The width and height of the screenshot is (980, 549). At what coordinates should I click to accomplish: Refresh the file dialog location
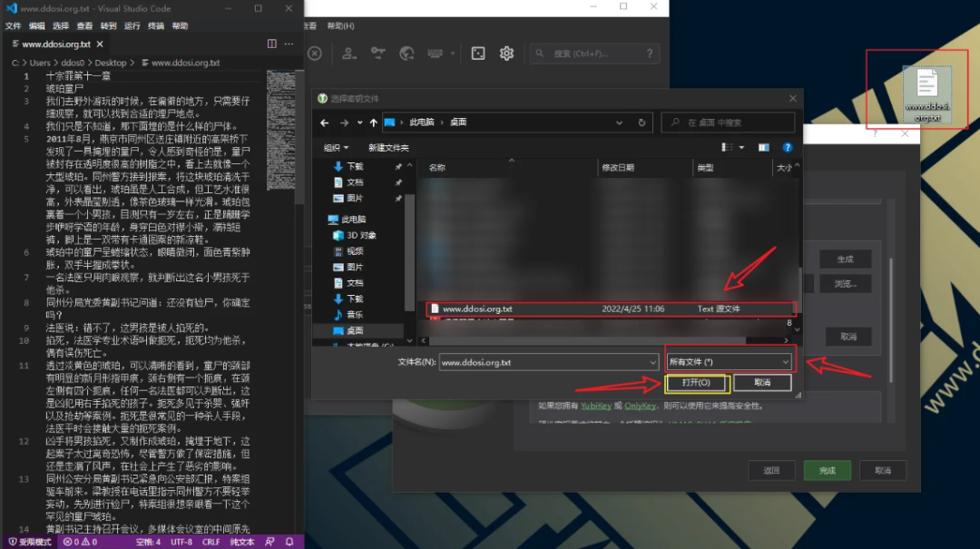click(642, 123)
